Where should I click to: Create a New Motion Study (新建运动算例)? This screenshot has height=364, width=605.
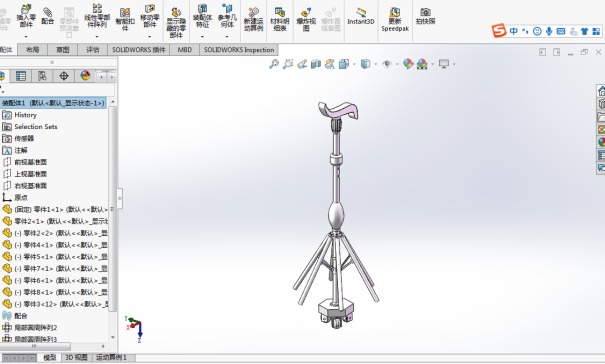(x=253, y=19)
